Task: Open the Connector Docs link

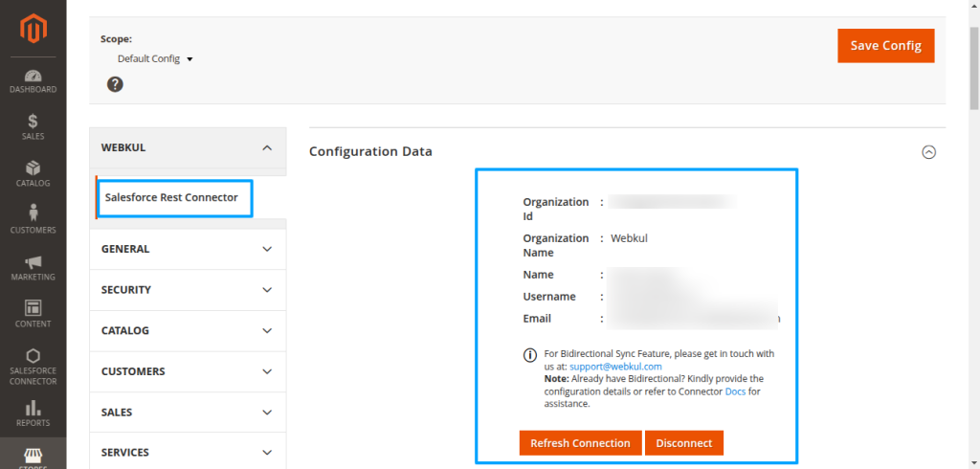Action: 735,391
